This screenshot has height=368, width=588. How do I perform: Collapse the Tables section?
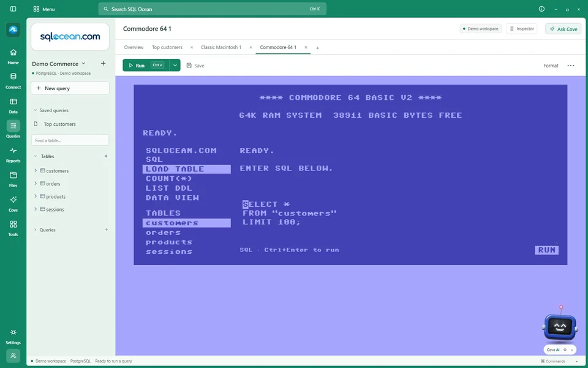36,156
